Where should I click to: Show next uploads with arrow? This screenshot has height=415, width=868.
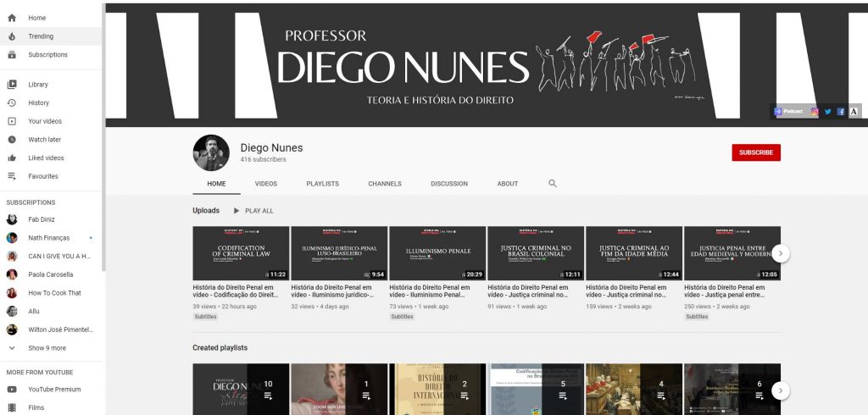coord(781,253)
